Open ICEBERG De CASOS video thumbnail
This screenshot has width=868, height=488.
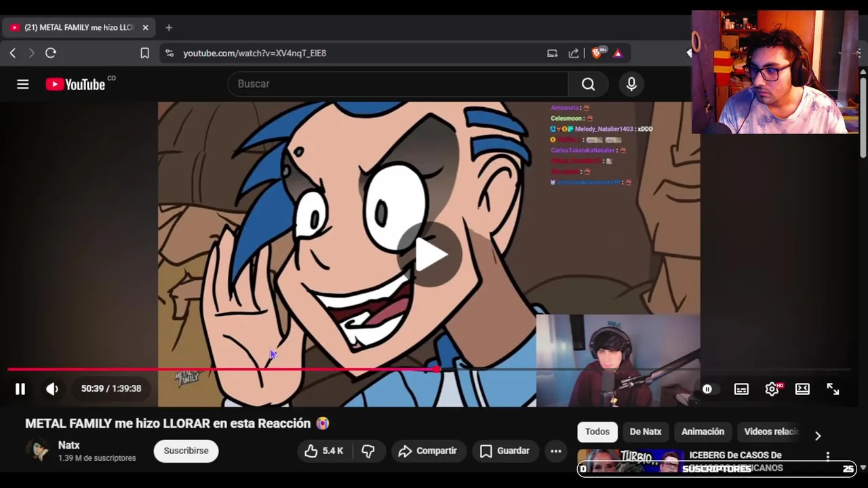point(631,461)
